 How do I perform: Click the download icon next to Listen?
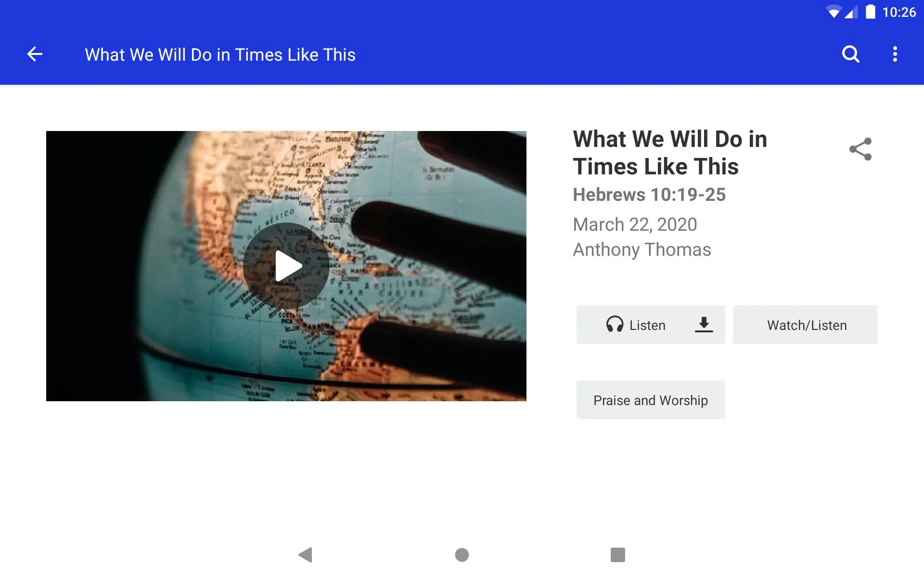704,325
